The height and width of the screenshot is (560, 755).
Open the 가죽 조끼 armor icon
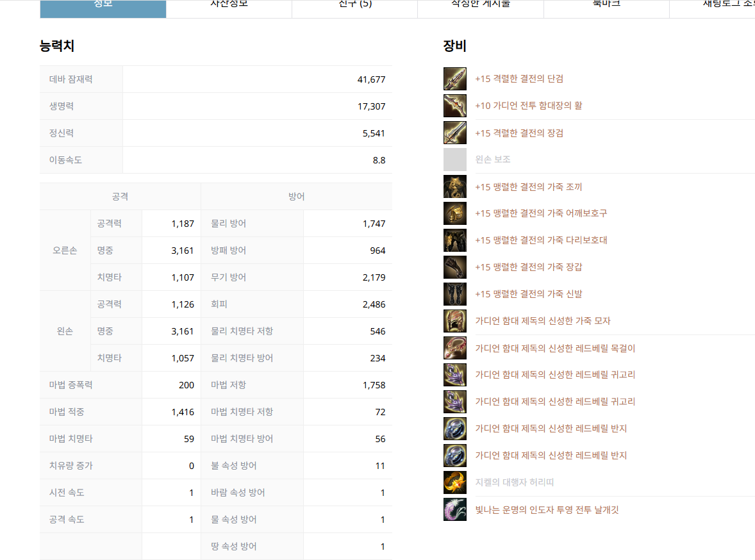coord(454,186)
